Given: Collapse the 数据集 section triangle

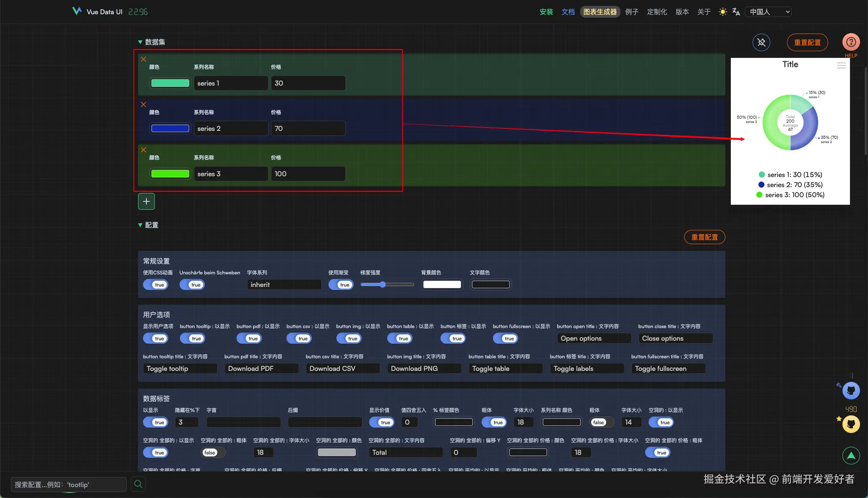Looking at the screenshot, I should (x=140, y=42).
